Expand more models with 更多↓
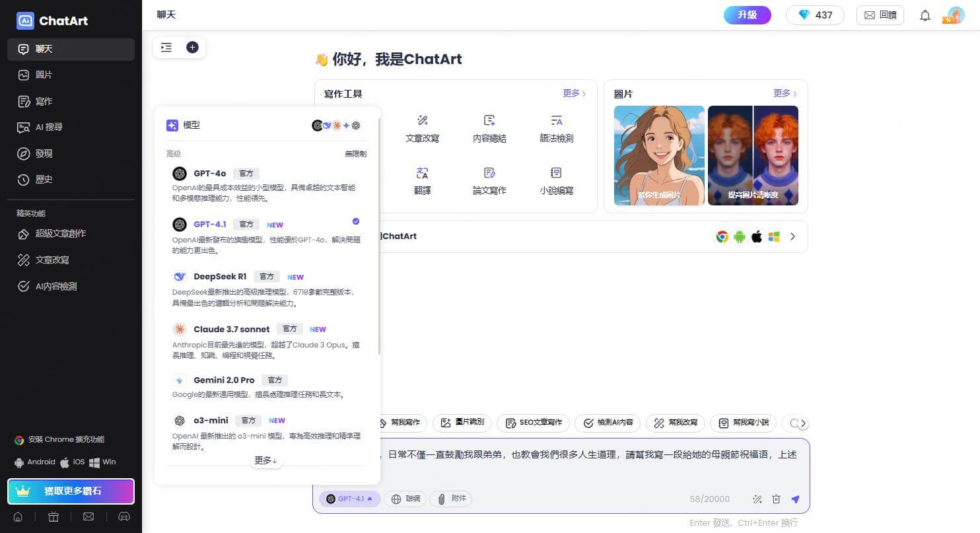980x533 pixels. pos(266,460)
